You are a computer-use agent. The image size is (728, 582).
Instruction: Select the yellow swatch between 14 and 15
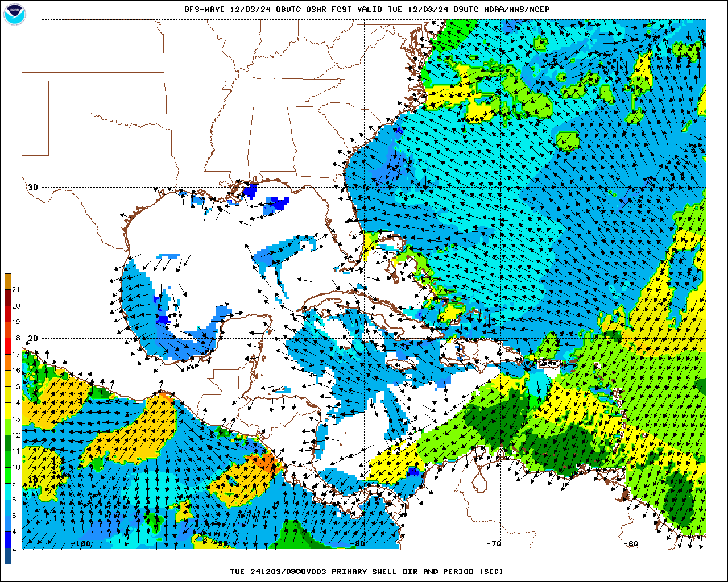tap(8, 395)
